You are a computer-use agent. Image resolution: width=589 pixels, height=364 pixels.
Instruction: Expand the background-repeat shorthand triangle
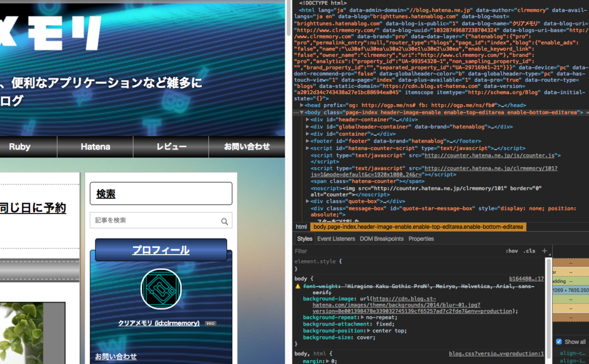(x=362, y=317)
